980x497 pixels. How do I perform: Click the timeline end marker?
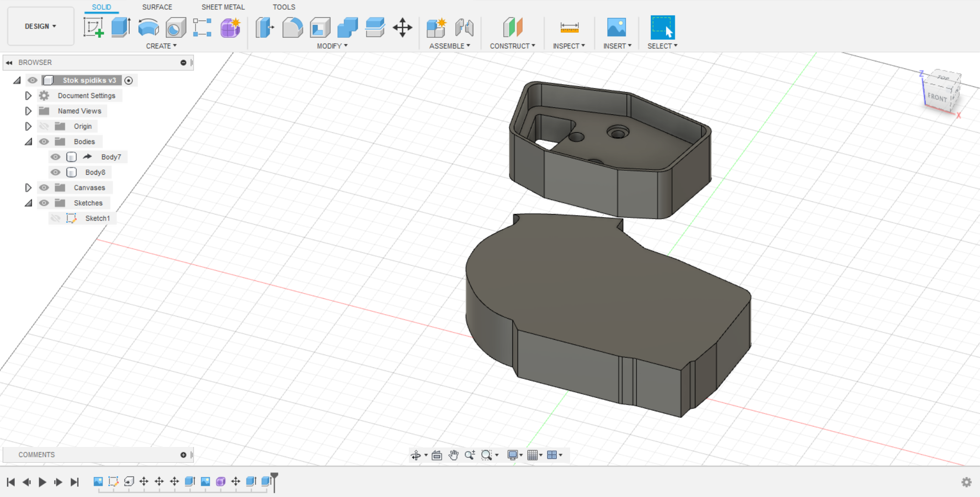coord(274,481)
